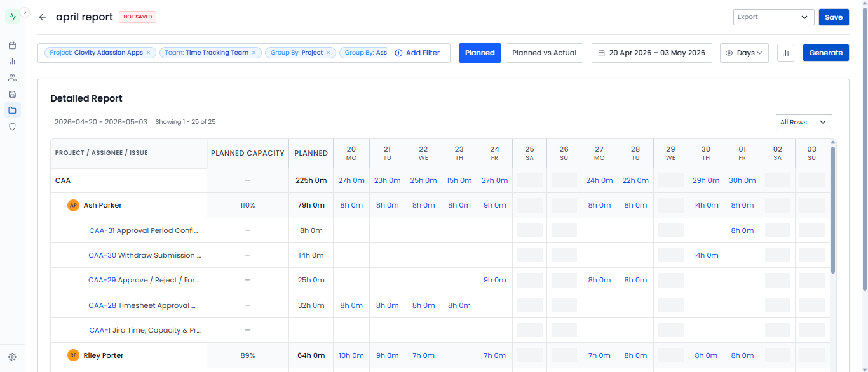This screenshot has height=372, width=868.
Task: Open the All Rows dropdown
Action: click(x=804, y=122)
